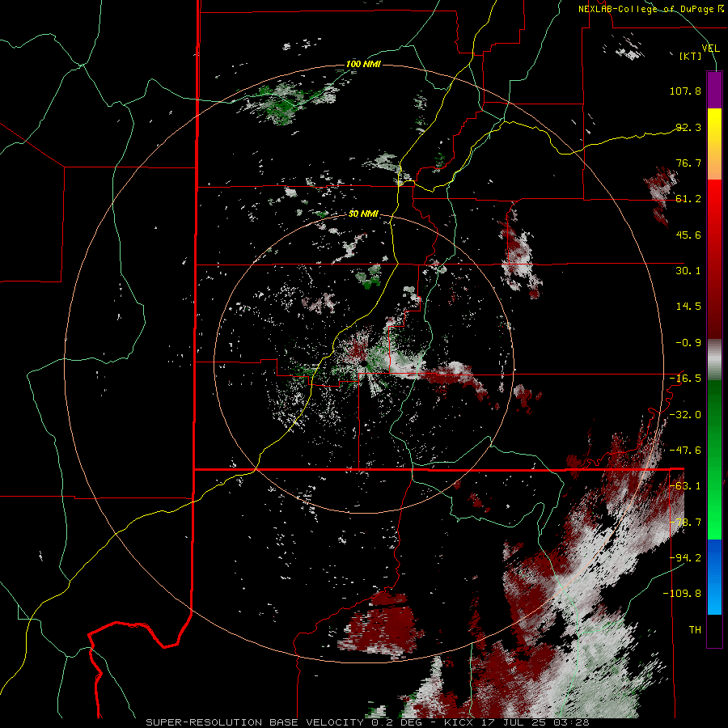Viewport: 728px width, 728px height.
Task: Click the red segment of the color bar
Action: [x=714, y=259]
